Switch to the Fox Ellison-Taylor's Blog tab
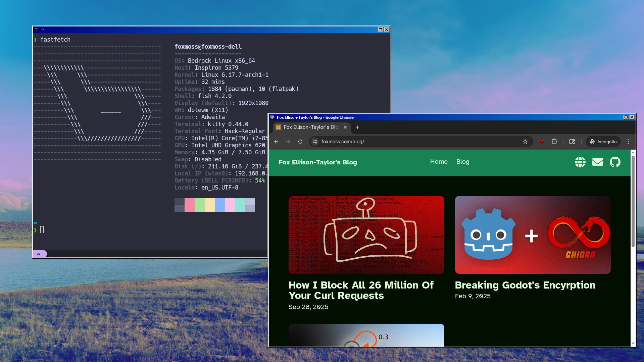This screenshot has width=644, height=362. click(309, 127)
